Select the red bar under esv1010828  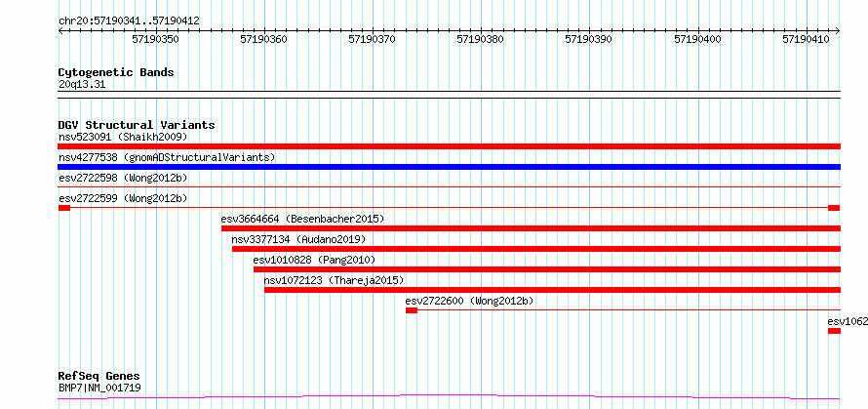547,269
